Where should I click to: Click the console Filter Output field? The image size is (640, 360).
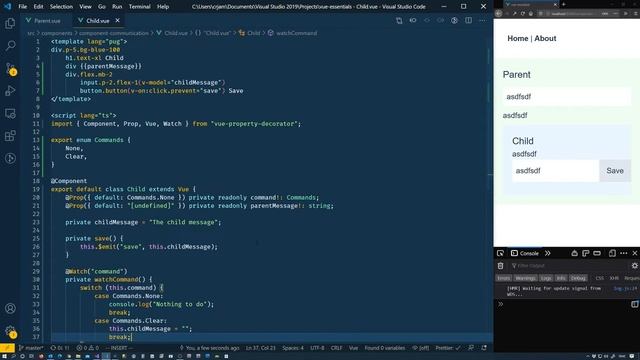pos(569,266)
